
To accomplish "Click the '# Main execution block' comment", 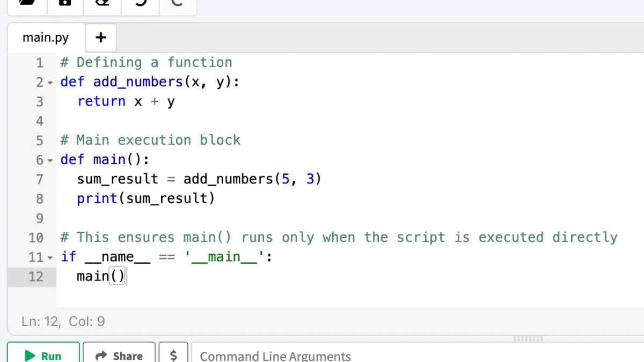I will pos(150,140).
